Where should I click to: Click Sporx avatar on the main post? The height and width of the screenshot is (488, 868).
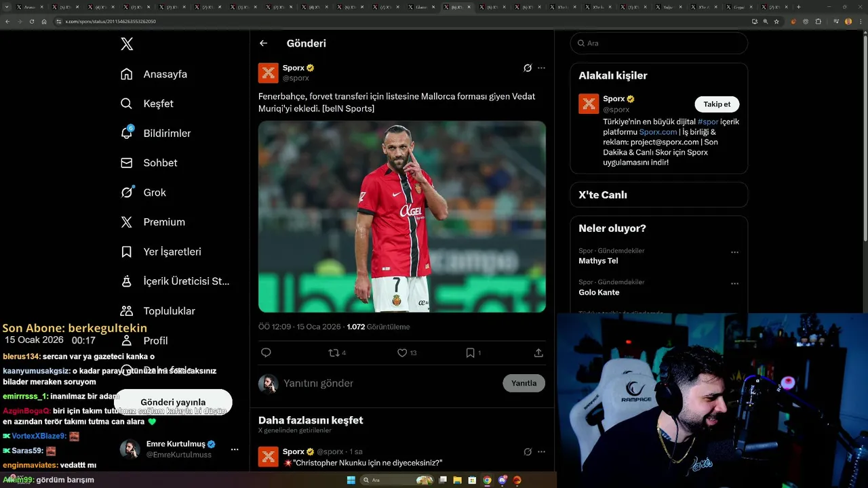point(269,73)
